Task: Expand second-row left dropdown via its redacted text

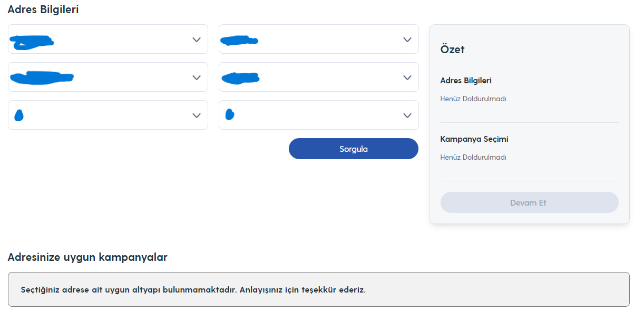Action: (x=42, y=78)
